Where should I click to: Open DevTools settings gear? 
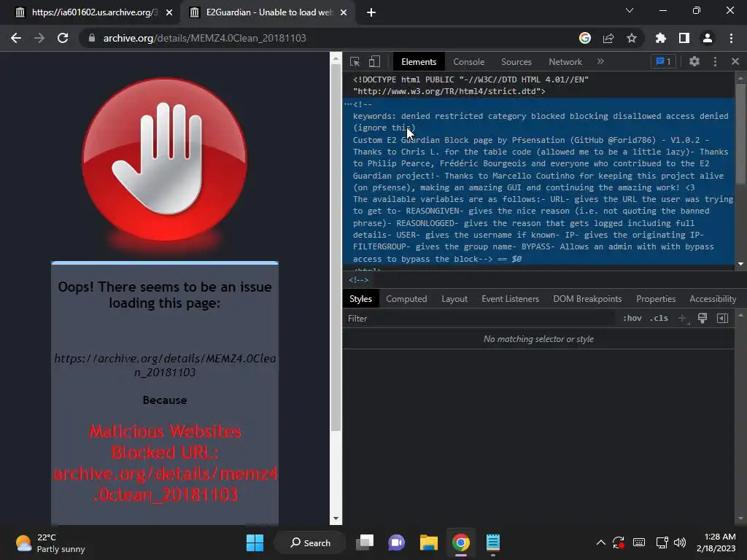(x=694, y=61)
